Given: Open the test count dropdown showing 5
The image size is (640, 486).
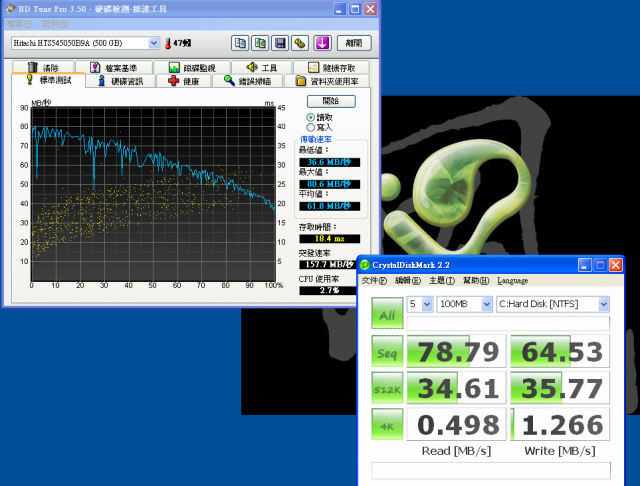Looking at the screenshot, I should (427, 304).
